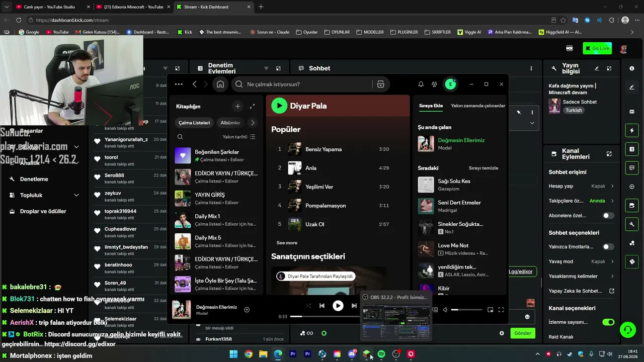The image size is (644, 362).
Task: Open Yapay Zeka ile Sohbet link
Action: tap(582, 291)
